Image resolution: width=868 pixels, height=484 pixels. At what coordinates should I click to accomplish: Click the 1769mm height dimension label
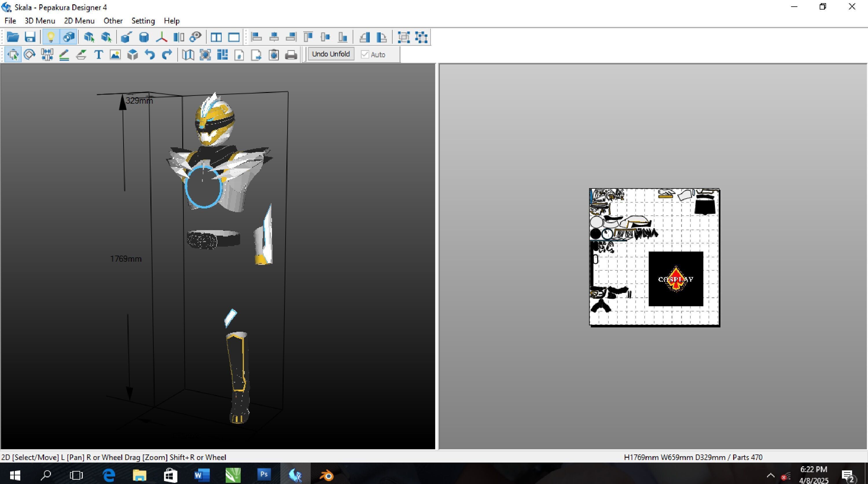(126, 259)
